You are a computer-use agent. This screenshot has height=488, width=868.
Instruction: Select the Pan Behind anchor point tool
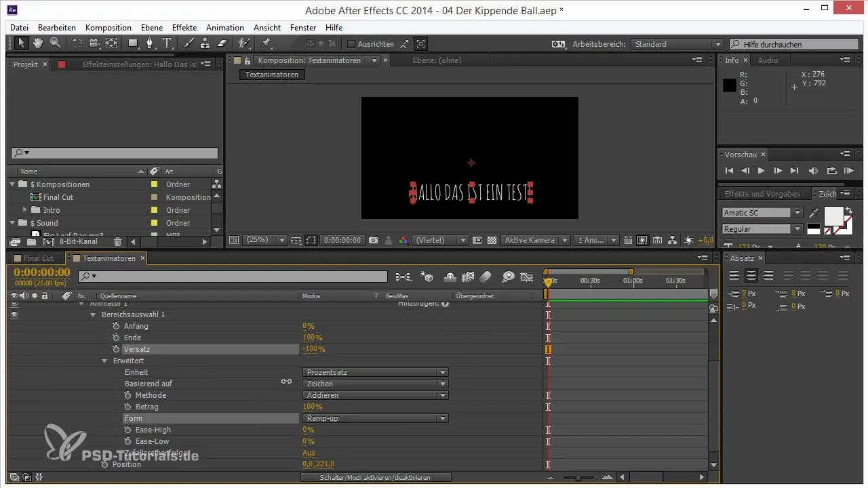pyautogui.click(x=111, y=43)
